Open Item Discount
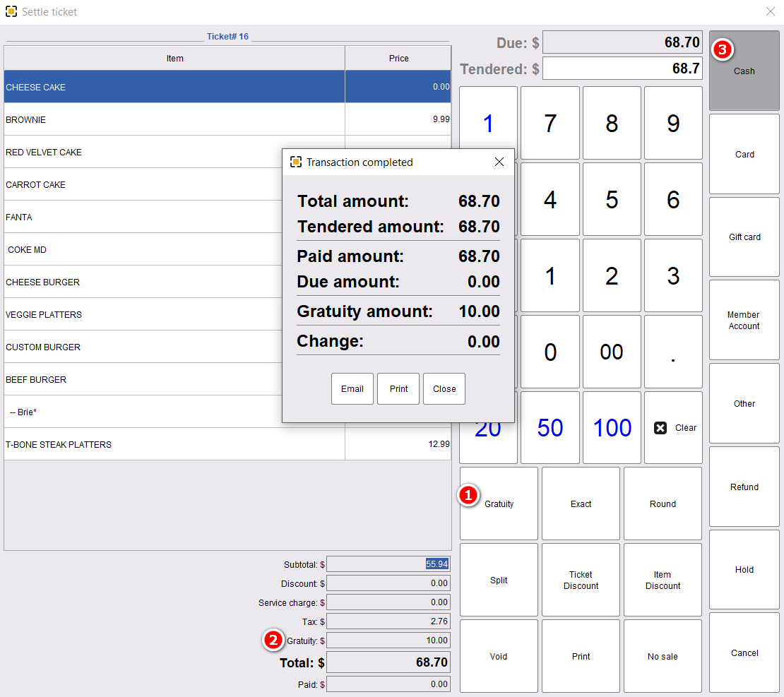 (663, 580)
